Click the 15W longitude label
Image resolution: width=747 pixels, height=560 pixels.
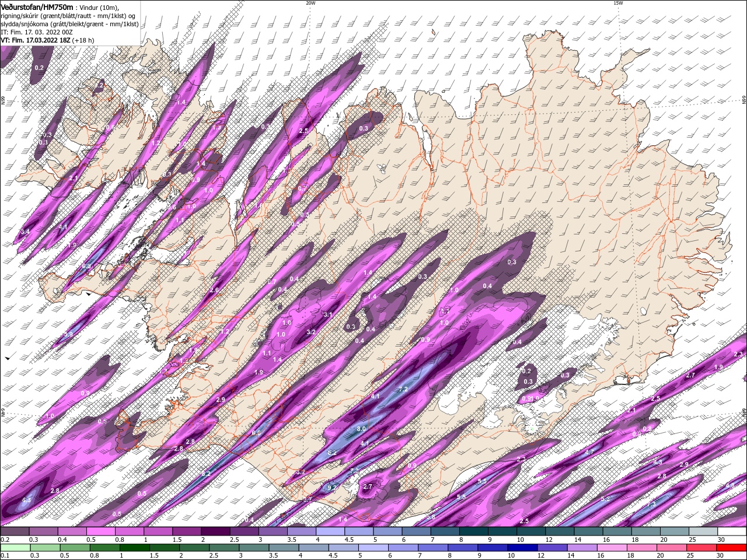tap(618, 3)
